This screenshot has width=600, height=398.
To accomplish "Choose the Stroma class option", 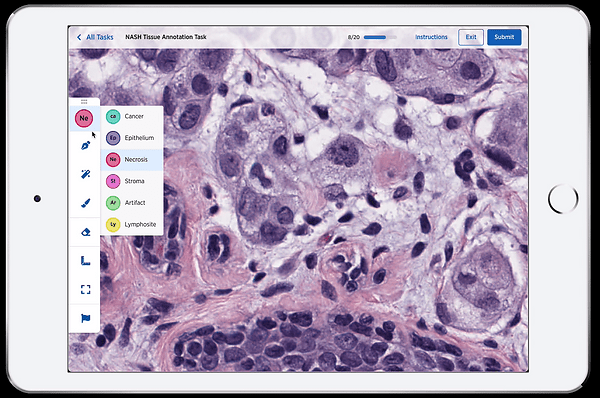I will [132, 181].
